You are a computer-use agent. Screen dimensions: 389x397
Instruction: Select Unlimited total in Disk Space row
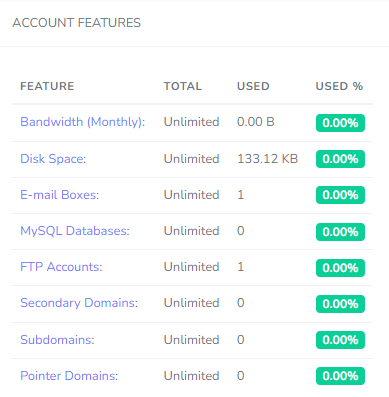click(191, 159)
